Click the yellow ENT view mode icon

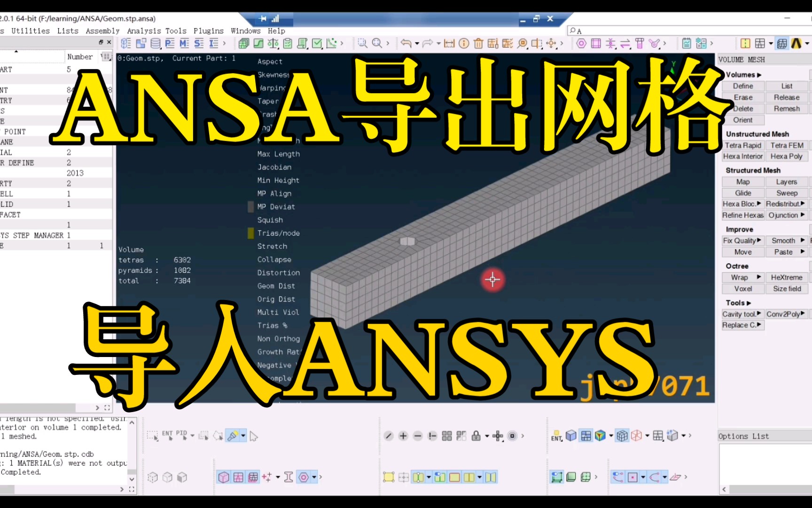pyautogui.click(x=556, y=436)
